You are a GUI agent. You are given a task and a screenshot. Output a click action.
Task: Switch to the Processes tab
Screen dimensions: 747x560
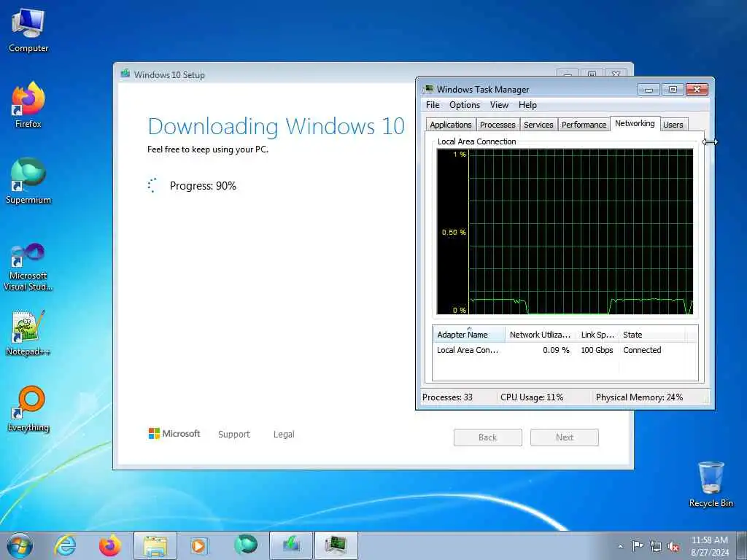coord(498,124)
